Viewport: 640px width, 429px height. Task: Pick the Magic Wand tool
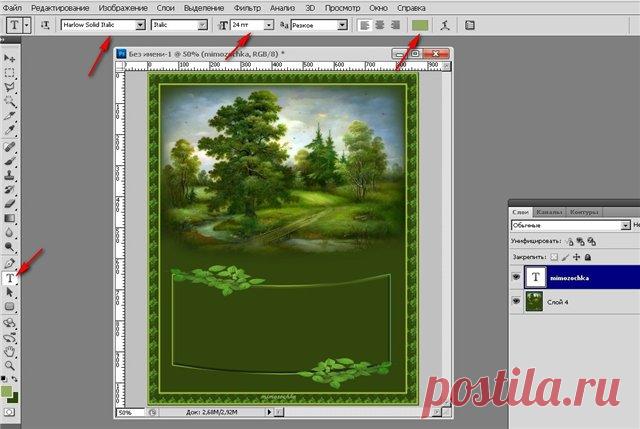tap(9, 101)
